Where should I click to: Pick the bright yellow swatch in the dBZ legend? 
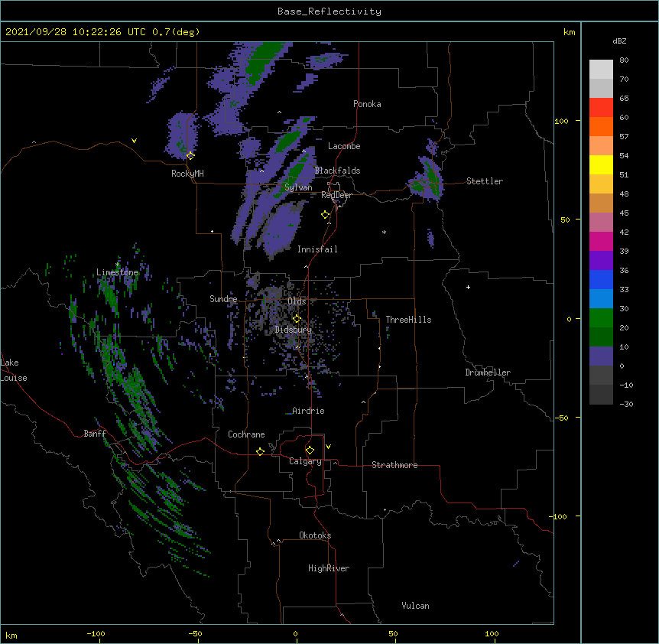[601, 164]
